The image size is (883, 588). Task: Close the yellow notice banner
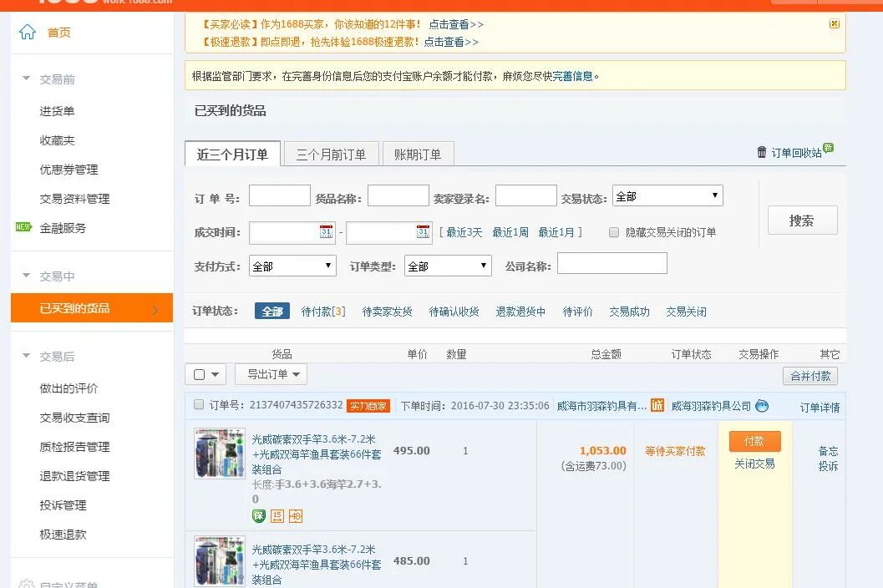(835, 23)
